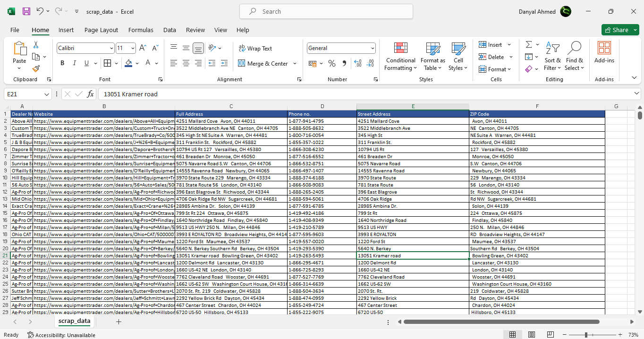Screen dimensions: 644x339
Task: Switch to Page Break Preview view
Action: click(x=551, y=335)
